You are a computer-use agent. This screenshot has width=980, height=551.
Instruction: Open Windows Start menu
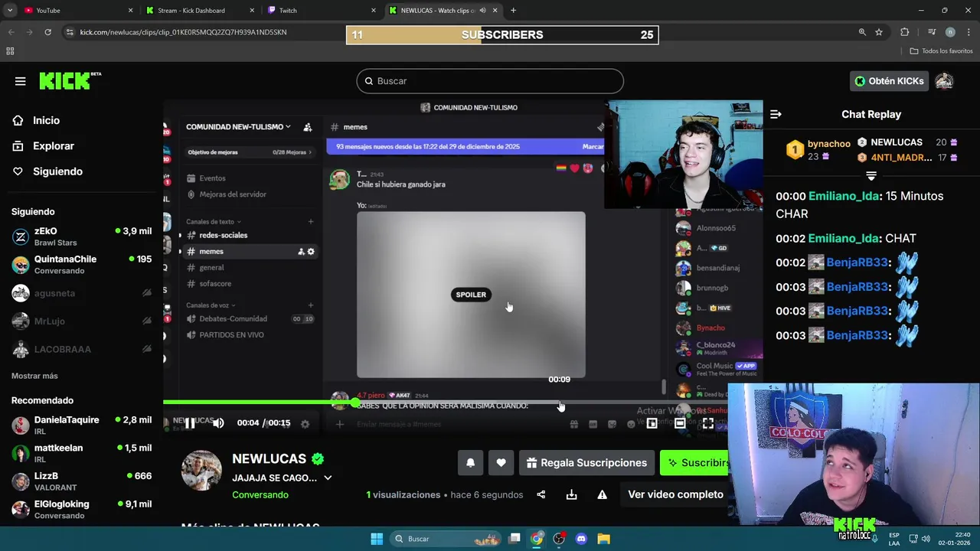click(377, 539)
